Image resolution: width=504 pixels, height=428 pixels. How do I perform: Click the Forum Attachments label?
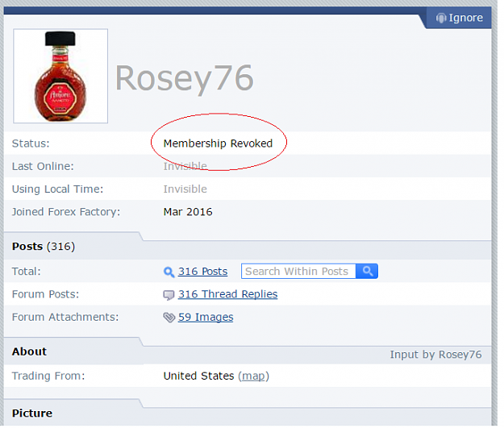65,318
